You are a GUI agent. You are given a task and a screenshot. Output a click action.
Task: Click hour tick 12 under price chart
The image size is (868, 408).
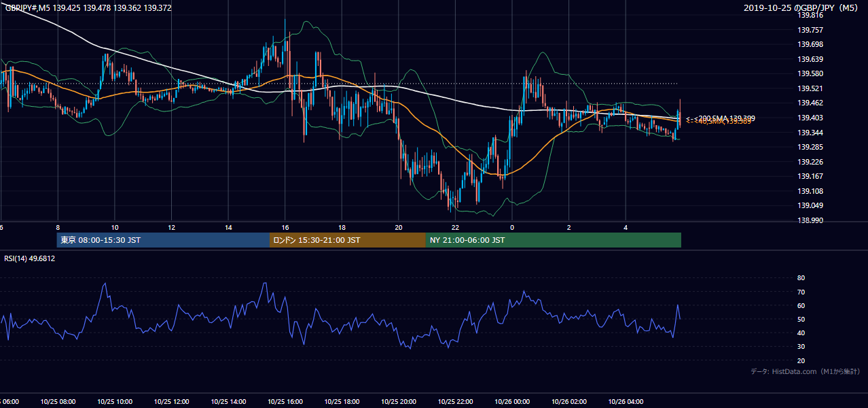(172, 227)
